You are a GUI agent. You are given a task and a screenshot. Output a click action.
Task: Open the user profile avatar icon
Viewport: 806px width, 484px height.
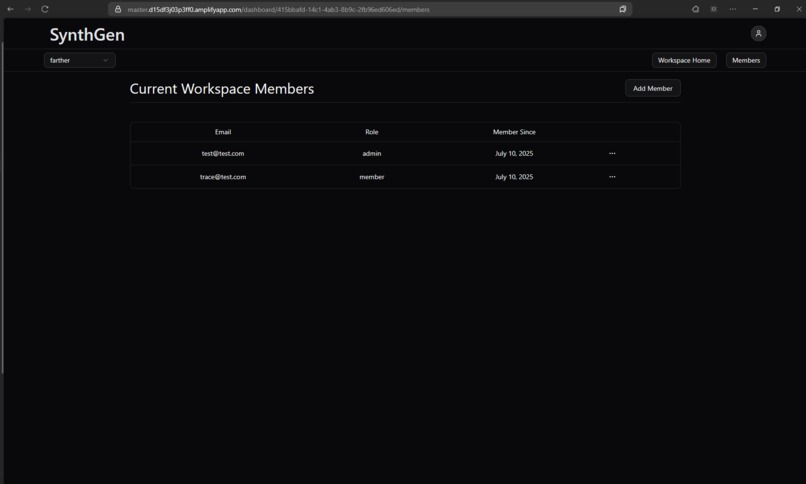tap(758, 33)
